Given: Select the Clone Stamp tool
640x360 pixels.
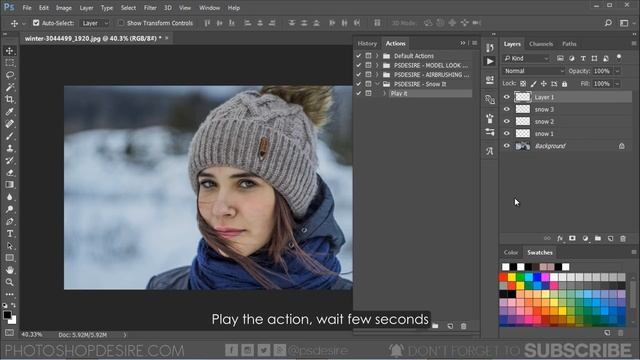Looking at the screenshot, I should tap(9, 148).
